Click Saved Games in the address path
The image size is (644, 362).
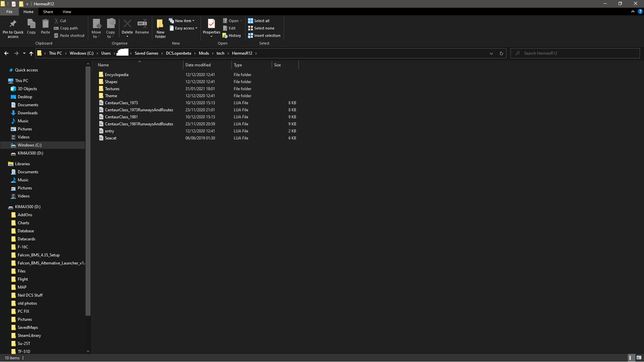point(146,53)
